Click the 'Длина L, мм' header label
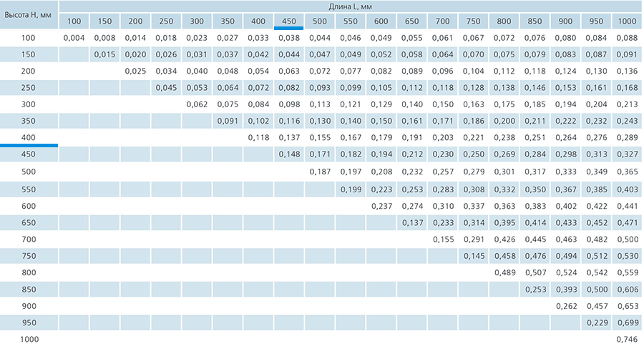 click(351, 6)
